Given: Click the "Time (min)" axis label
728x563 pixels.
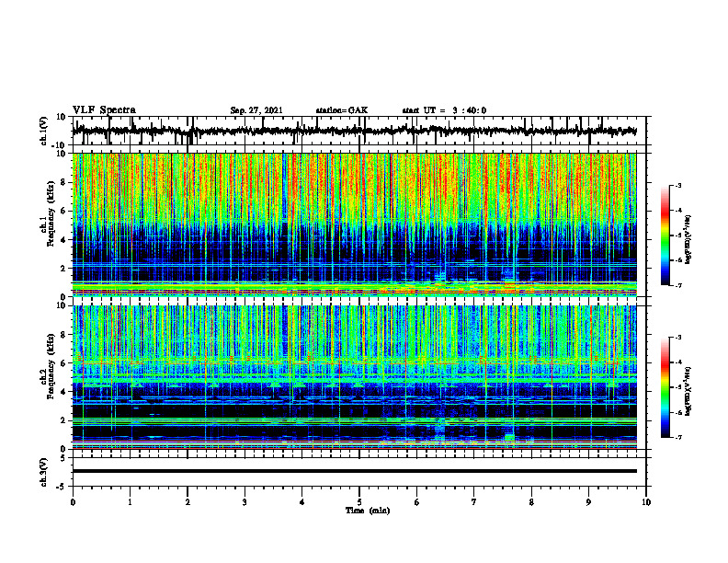Looking at the screenshot, I should (x=368, y=511).
